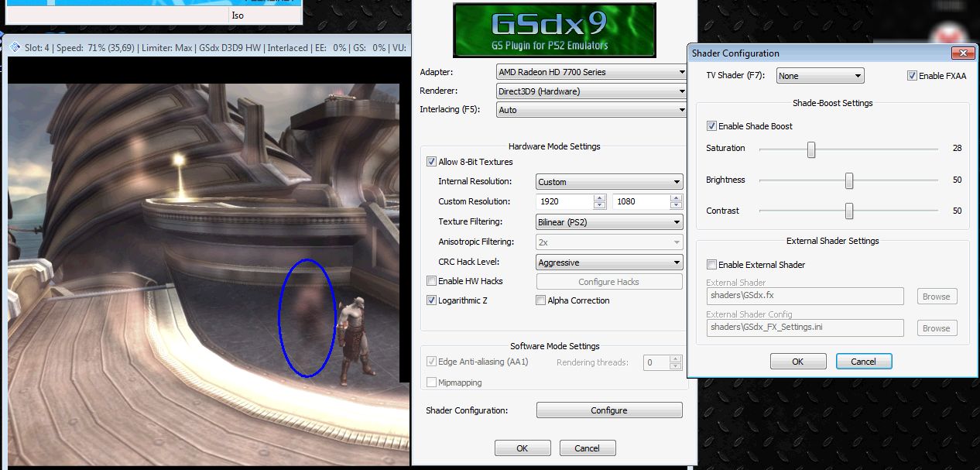The width and height of the screenshot is (980, 470).
Task: Open the Renderer dropdown showing Direct3D9
Action: coord(591,91)
